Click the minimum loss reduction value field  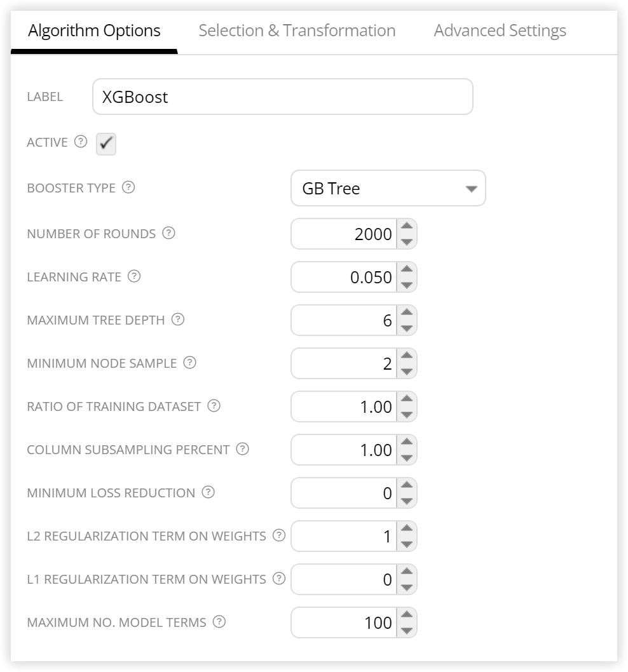click(x=344, y=494)
